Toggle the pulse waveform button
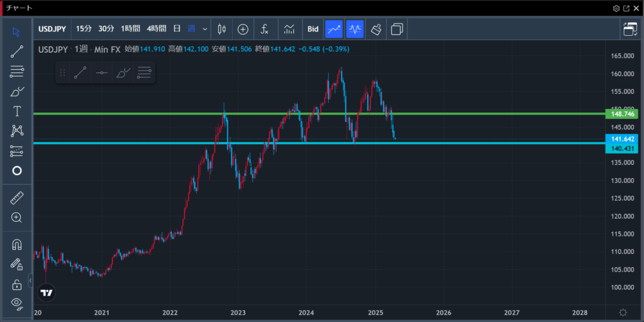The image size is (644, 322). tap(355, 29)
